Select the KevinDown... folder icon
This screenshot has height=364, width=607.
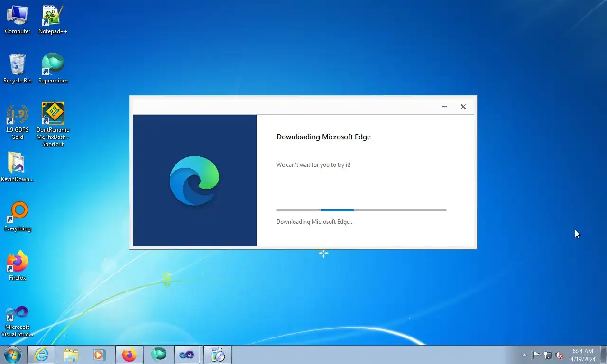click(18, 167)
